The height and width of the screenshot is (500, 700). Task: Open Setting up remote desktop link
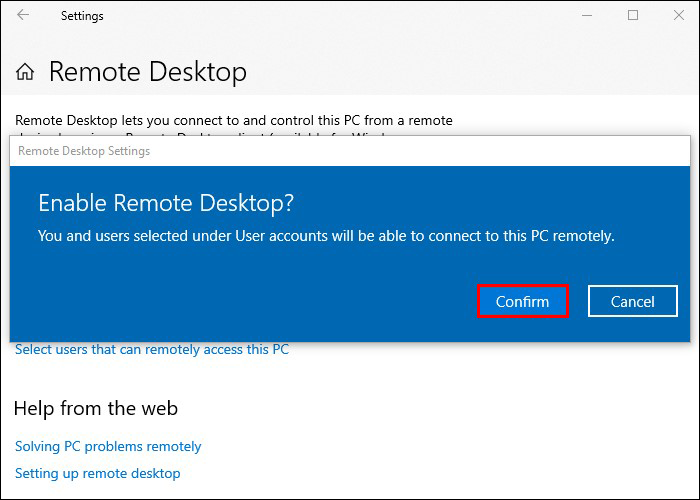[x=97, y=473]
